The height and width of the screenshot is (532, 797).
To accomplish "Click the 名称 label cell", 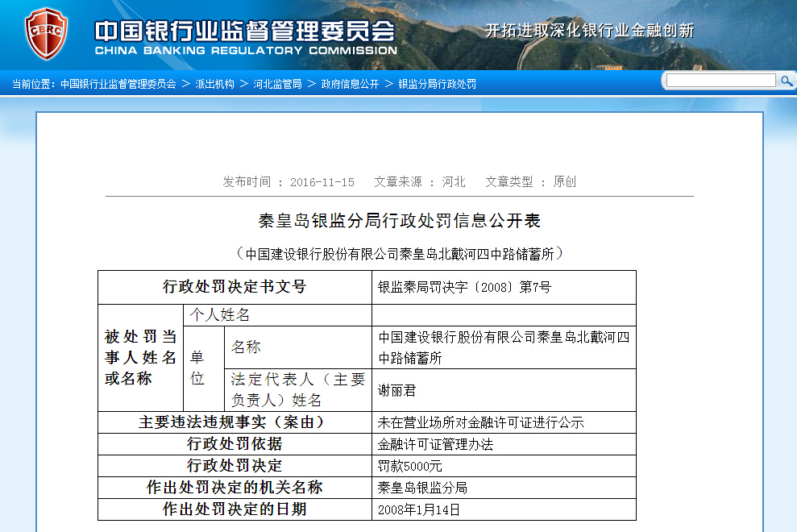I will pyautogui.click(x=298, y=347).
